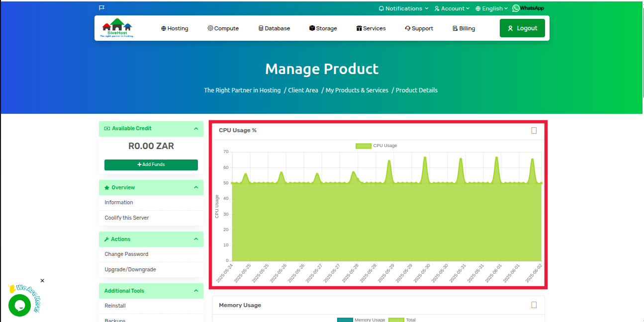The image size is (644, 322).
Task: Click the Add Funds button
Action: (x=151, y=164)
